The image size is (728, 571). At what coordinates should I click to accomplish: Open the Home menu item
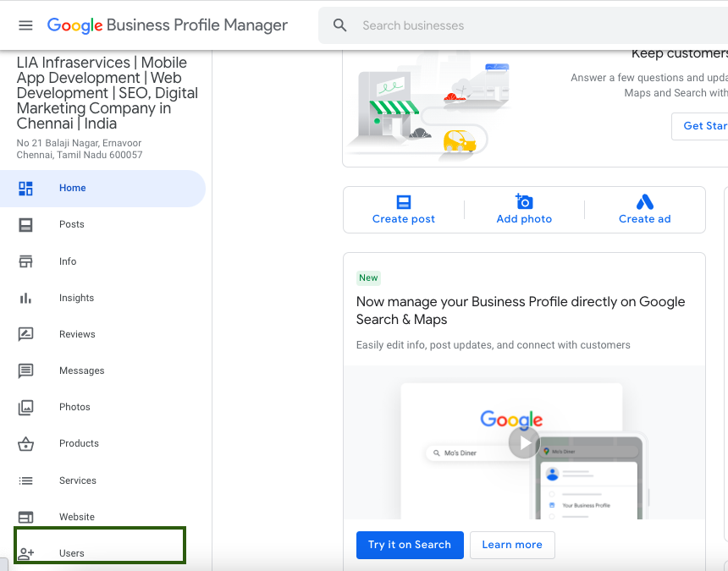102,189
